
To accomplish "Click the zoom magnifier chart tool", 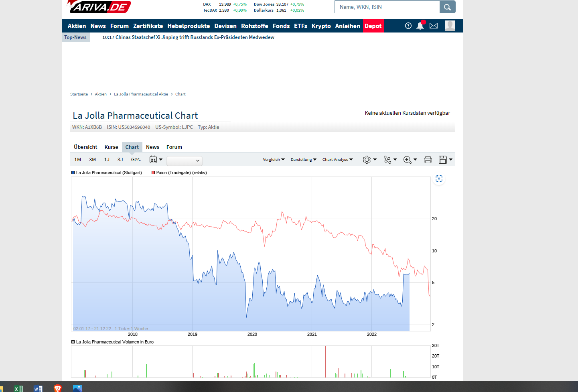I will (x=407, y=160).
